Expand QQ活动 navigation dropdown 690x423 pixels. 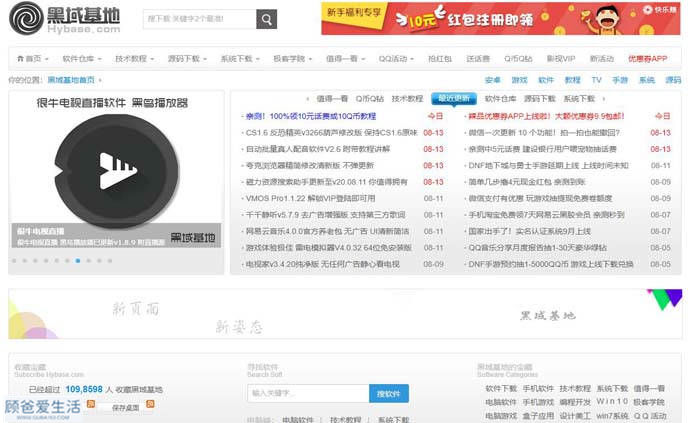pyautogui.click(x=396, y=59)
